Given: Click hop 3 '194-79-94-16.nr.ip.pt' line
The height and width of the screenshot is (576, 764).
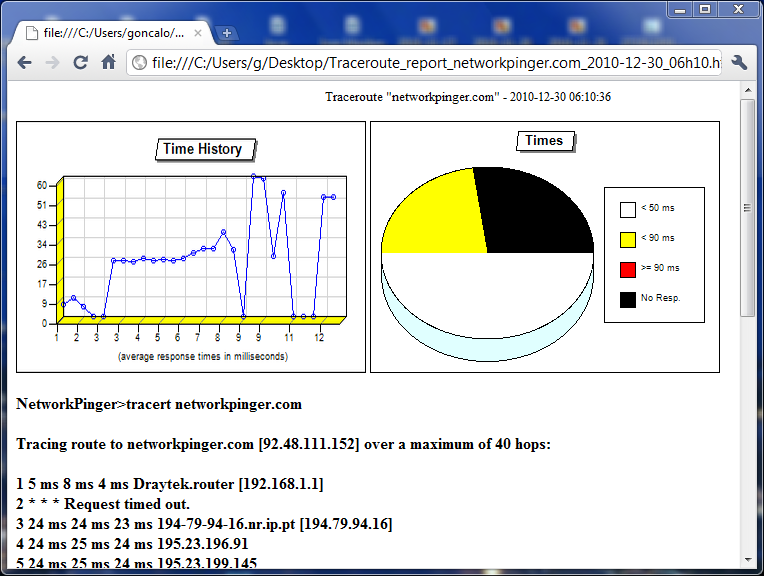Looking at the screenshot, I should pos(204,524).
